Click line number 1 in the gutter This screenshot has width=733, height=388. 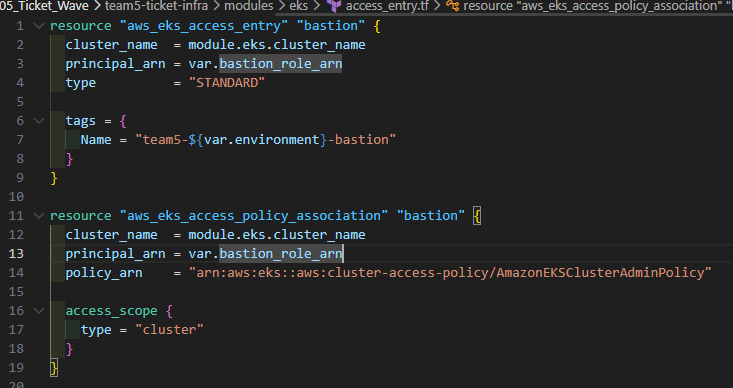[20, 26]
